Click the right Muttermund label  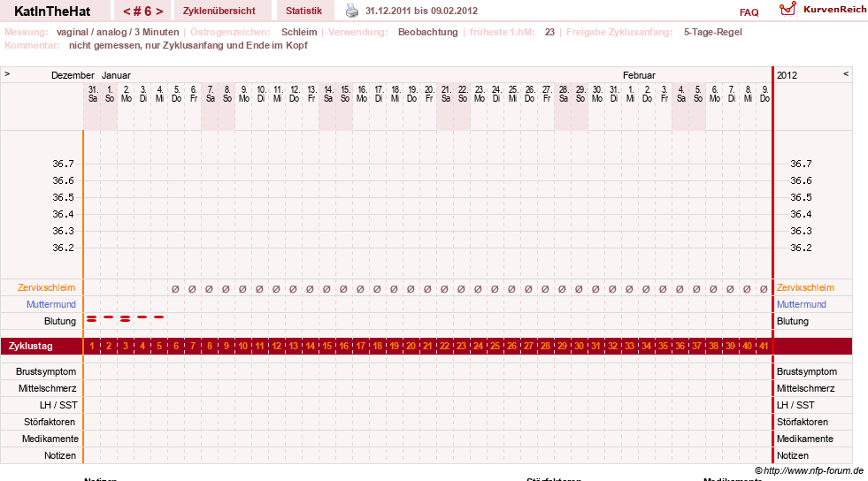(x=801, y=304)
